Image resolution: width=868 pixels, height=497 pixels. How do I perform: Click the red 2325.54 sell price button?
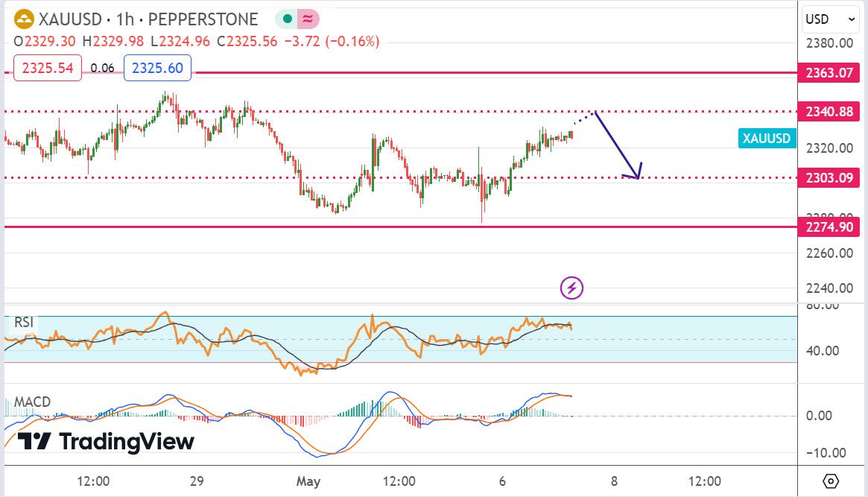click(x=48, y=68)
